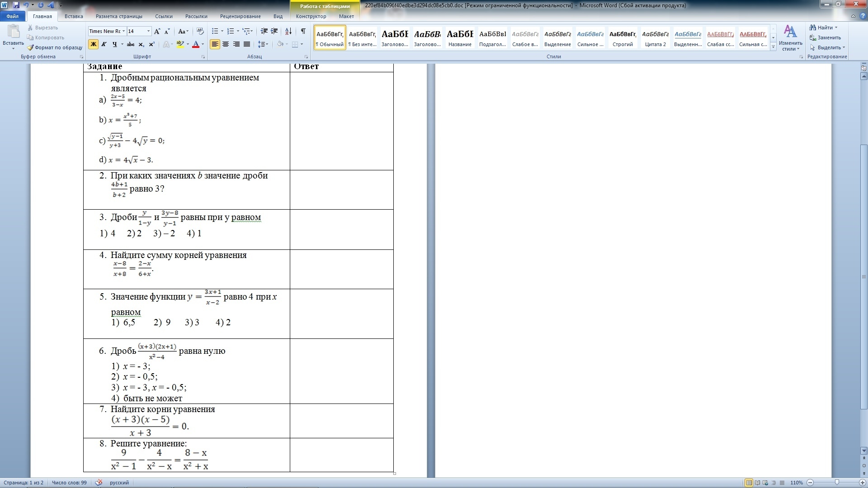Switch to Print Layout view

(749, 483)
